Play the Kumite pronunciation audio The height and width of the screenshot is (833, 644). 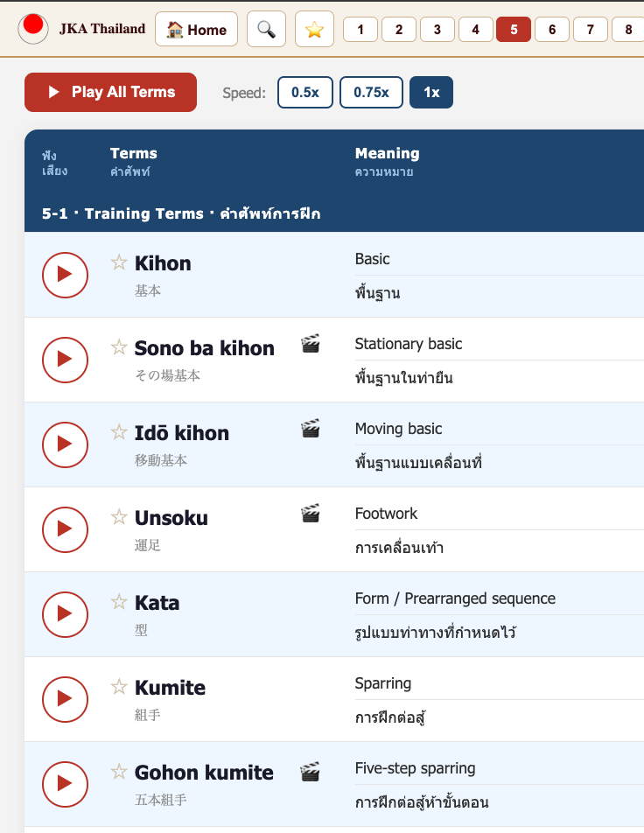click(x=65, y=699)
